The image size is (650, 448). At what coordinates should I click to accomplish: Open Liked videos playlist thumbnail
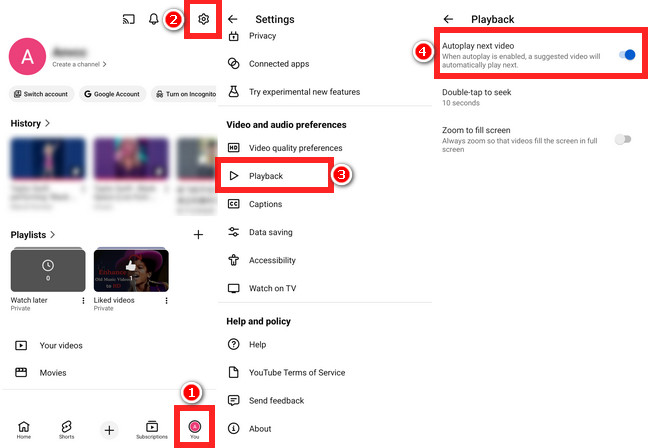point(131,270)
